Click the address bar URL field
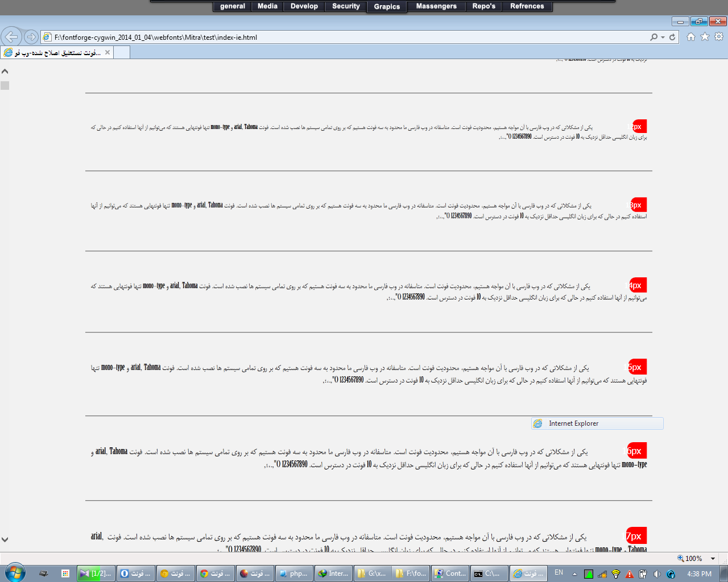728x582 pixels. pos(341,37)
